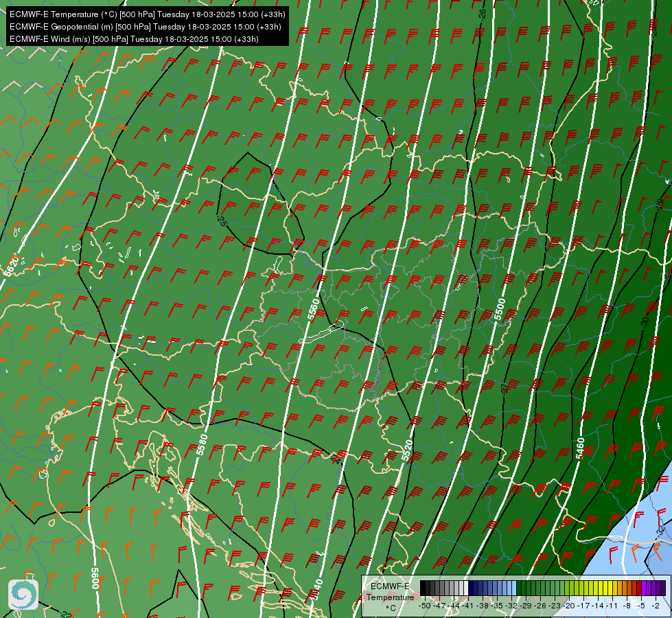
Task: Click the -25 isotherm label on map
Action: click(221, 220)
